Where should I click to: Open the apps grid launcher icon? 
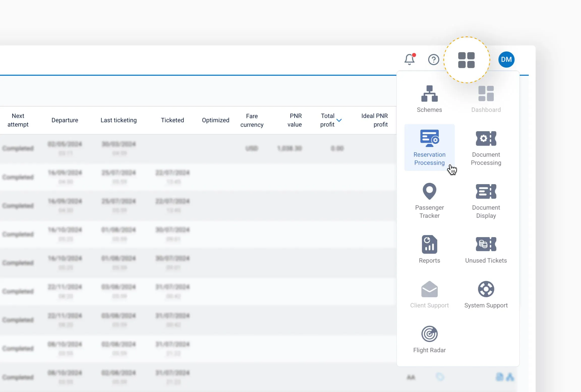pyautogui.click(x=466, y=60)
